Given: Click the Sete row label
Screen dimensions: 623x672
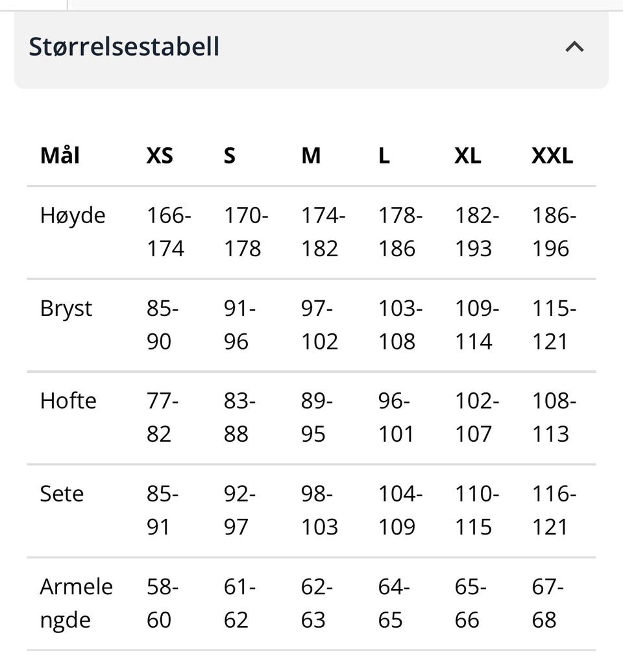Looking at the screenshot, I should (x=62, y=494).
